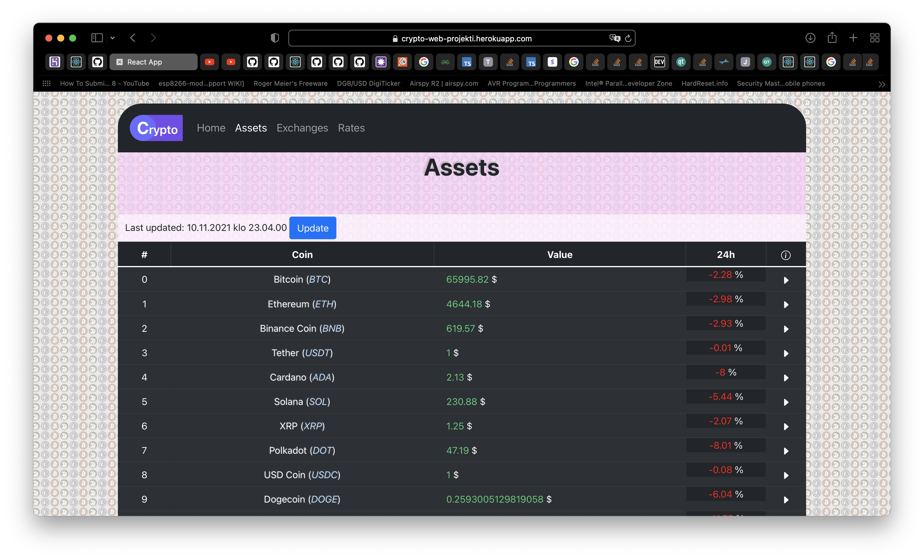Viewport: 924px width, 560px height.
Task: Open a new tab with plus icon
Action: tap(853, 38)
